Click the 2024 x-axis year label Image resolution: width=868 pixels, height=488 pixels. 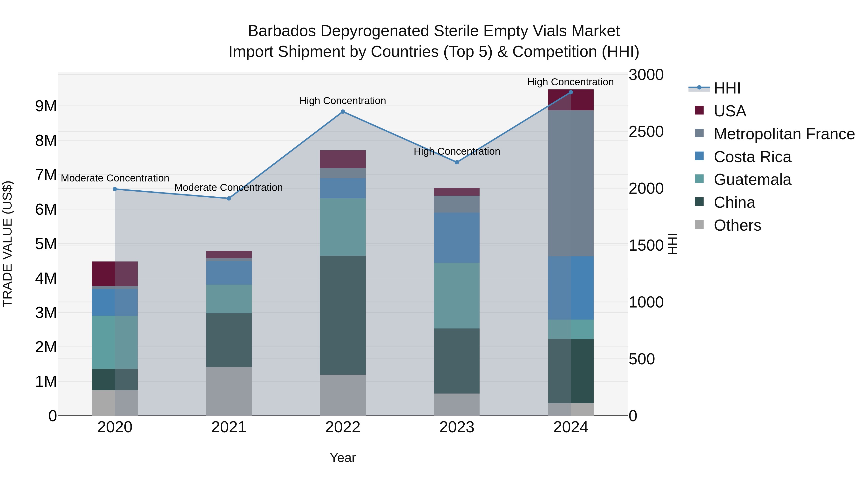click(571, 427)
